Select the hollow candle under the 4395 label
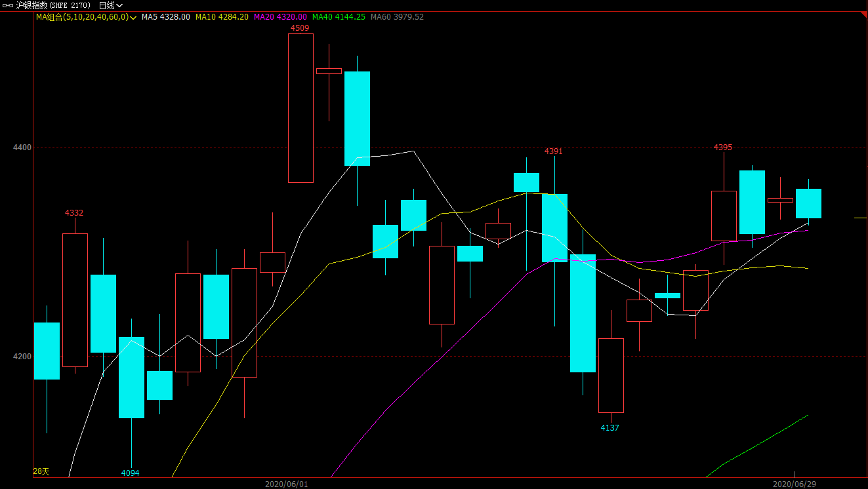Image resolution: width=868 pixels, height=489 pixels. pos(724,216)
